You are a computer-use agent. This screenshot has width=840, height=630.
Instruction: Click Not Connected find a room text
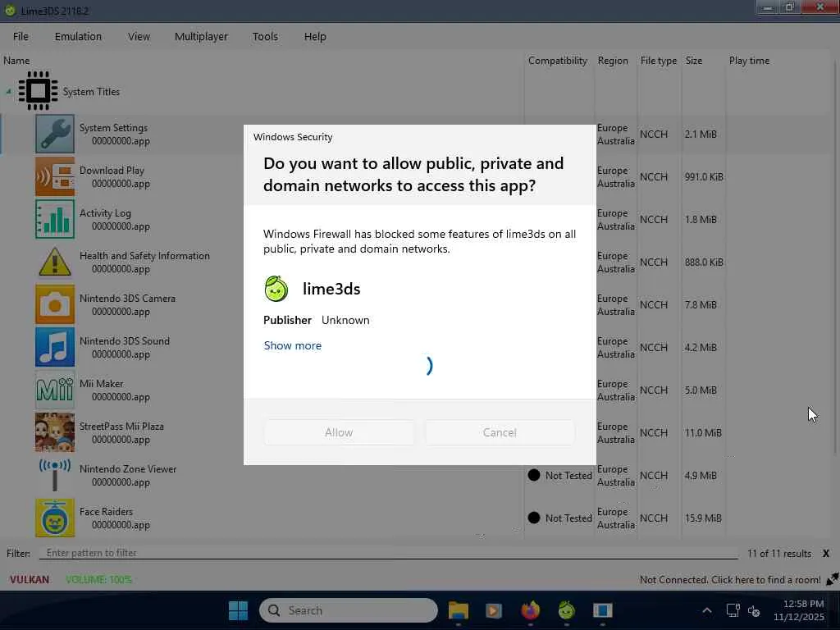point(729,580)
